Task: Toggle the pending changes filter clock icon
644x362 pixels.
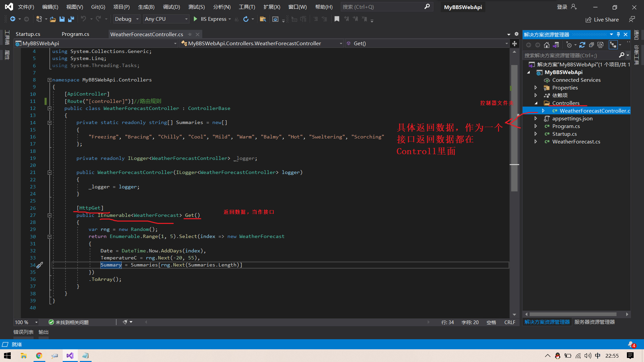Action: (x=569, y=45)
